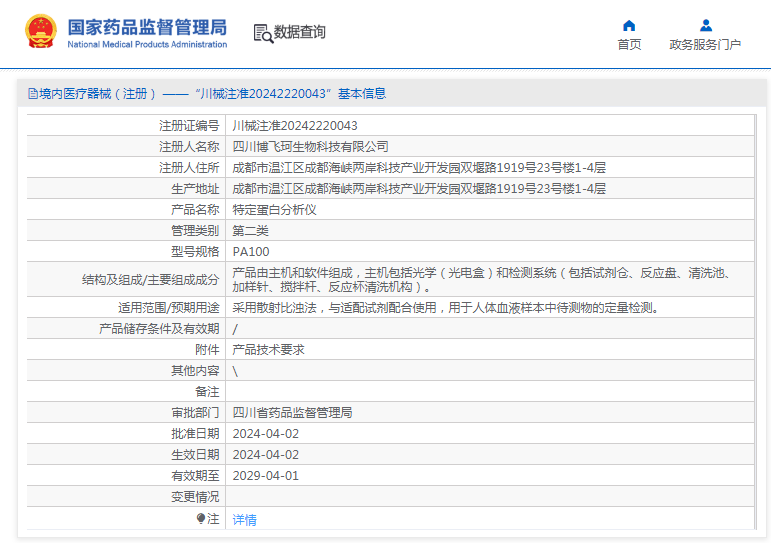Click the 生产地址 address value
The width and height of the screenshot is (771, 543).
coord(419,189)
